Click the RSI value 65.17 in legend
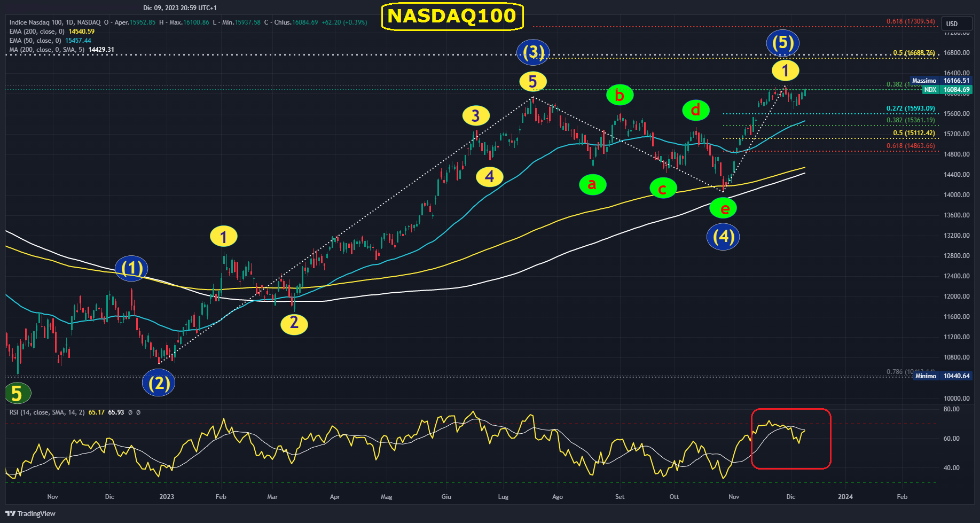This screenshot has width=980, height=523. coord(97,412)
